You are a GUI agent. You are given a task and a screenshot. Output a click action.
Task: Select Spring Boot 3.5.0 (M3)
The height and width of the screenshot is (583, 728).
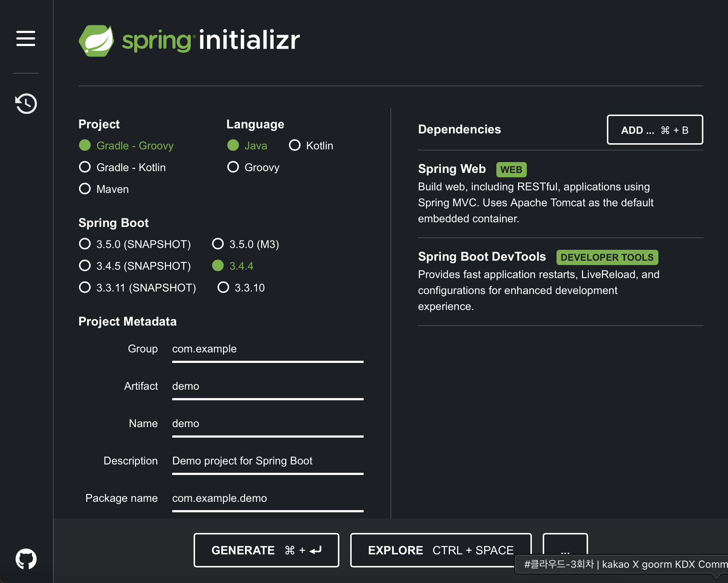pyautogui.click(x=246, y=244)
